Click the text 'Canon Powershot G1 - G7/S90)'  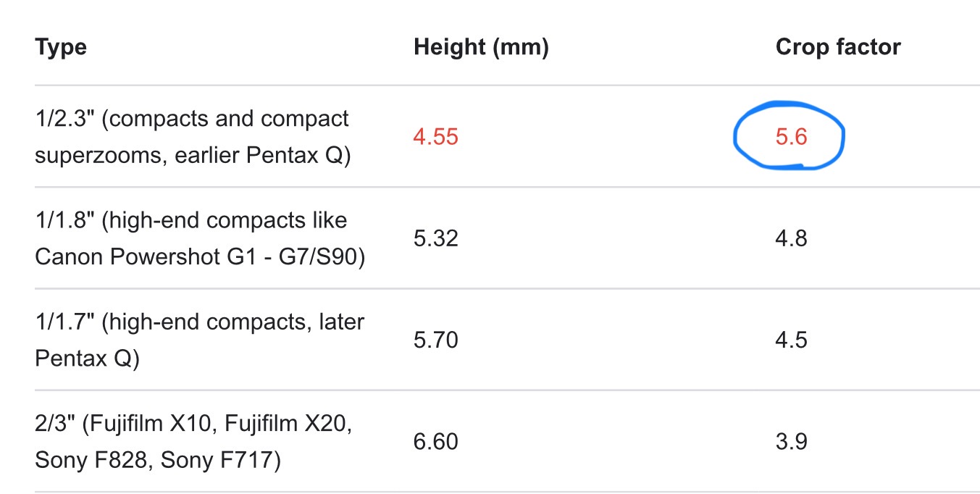[200, 257]
